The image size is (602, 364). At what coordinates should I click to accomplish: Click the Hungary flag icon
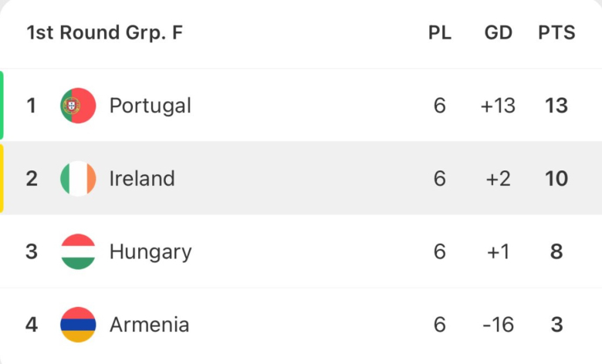(78, 251)
